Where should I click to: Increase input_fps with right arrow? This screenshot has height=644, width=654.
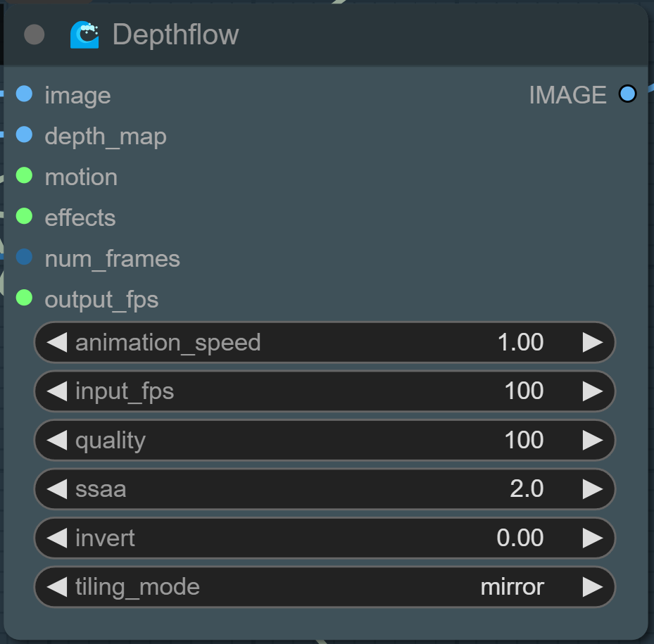tap(593, 391)
